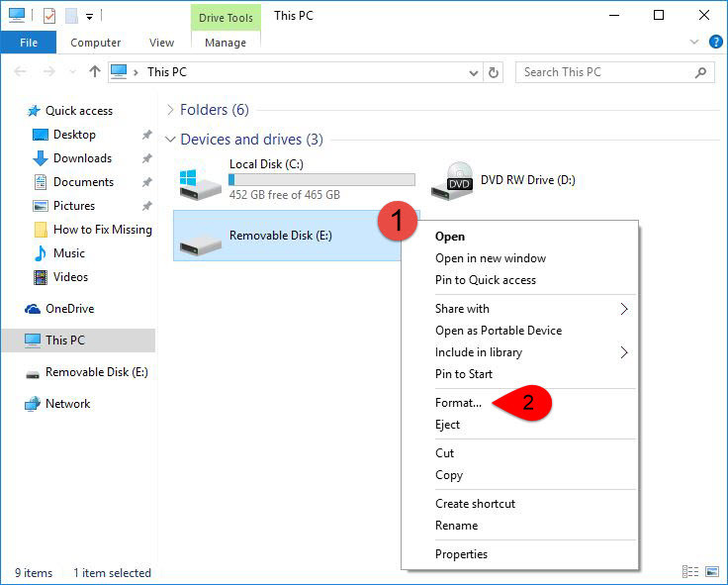Click the search magnifier icon
The width and height of the screenshot is (728, 585).
tap(701, 72)
